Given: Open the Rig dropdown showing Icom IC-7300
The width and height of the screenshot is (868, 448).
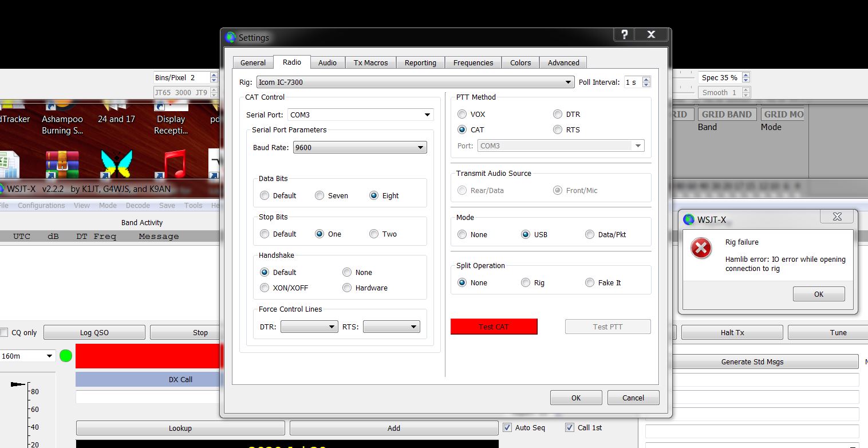Looking at the screenshot, I should coord(415,82).
